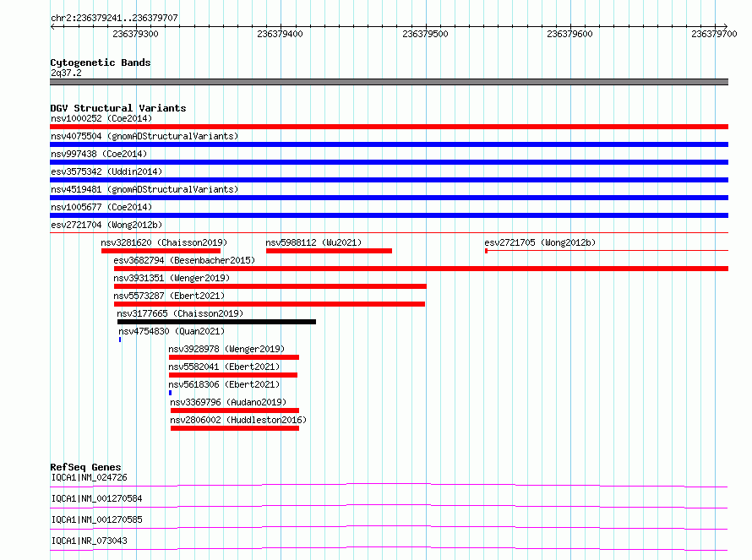Open nsv3177665 (Chaisson2019) variant label
The width and height of the screenshot is (752, 560).
coord(180,313)
